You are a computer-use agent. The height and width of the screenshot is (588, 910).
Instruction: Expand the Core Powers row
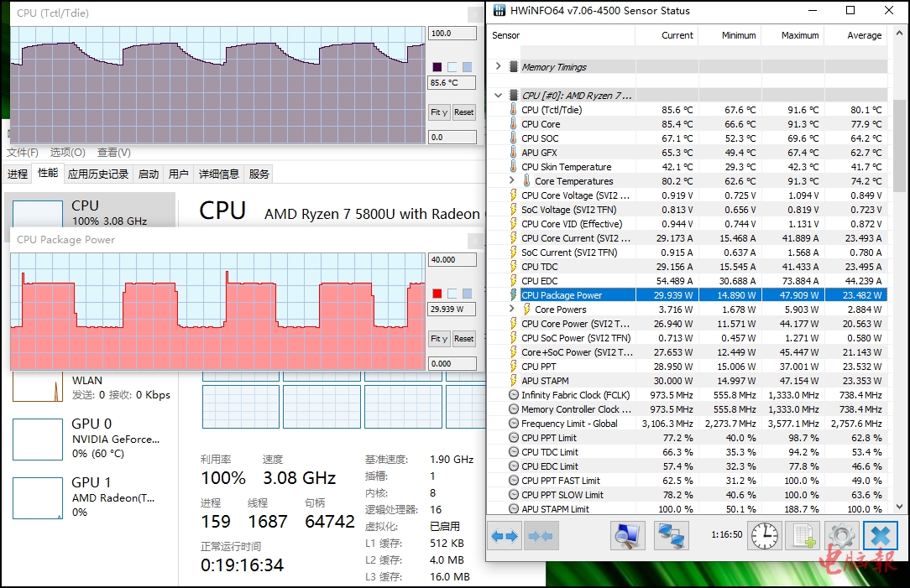tap(512, 309)
